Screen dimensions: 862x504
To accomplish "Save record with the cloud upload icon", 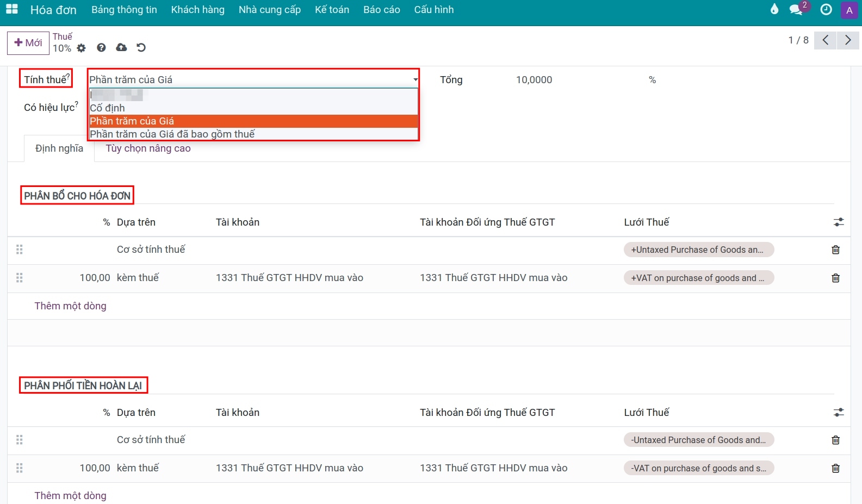I will [121, 48].
